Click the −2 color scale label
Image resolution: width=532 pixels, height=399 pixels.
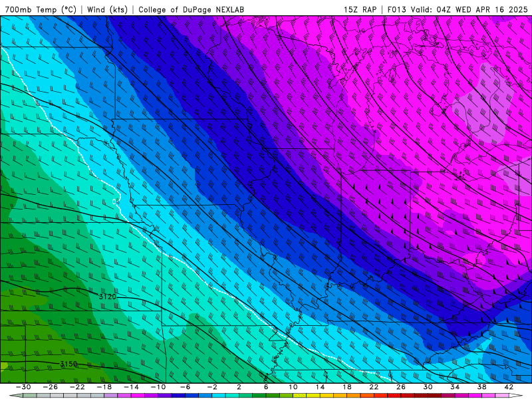(x=212, y=387)
